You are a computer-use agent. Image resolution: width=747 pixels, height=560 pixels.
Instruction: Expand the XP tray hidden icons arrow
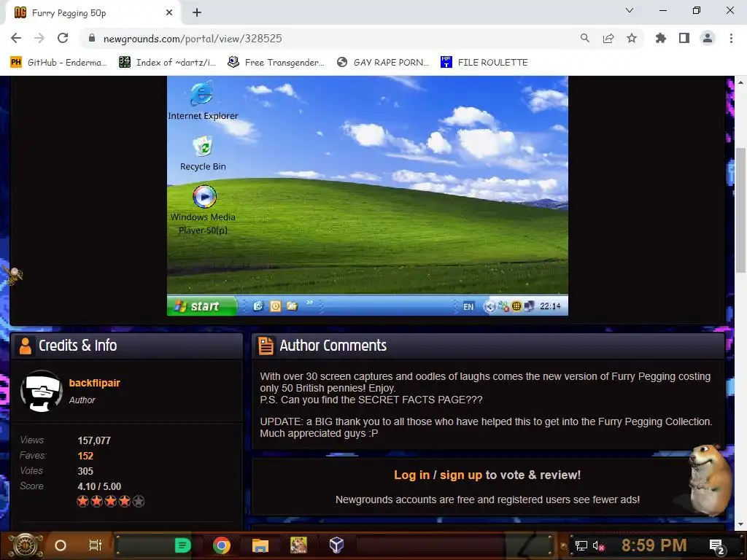point(489,307)
